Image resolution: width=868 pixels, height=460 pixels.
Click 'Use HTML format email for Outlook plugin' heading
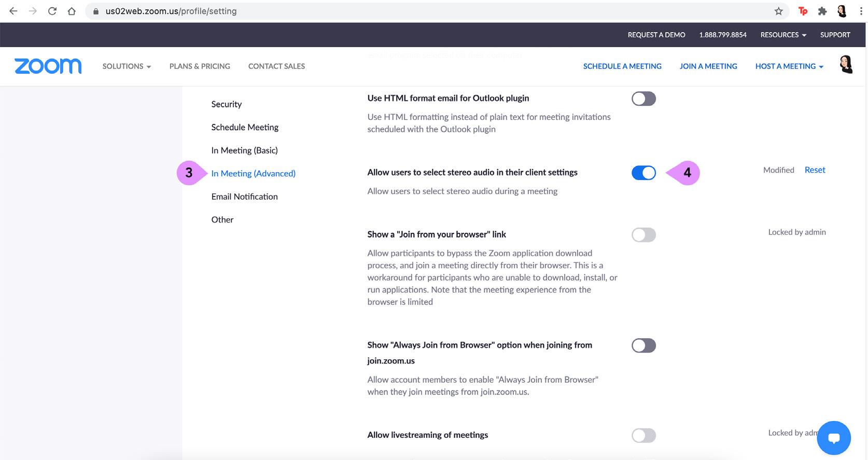[x=449, y=98]
